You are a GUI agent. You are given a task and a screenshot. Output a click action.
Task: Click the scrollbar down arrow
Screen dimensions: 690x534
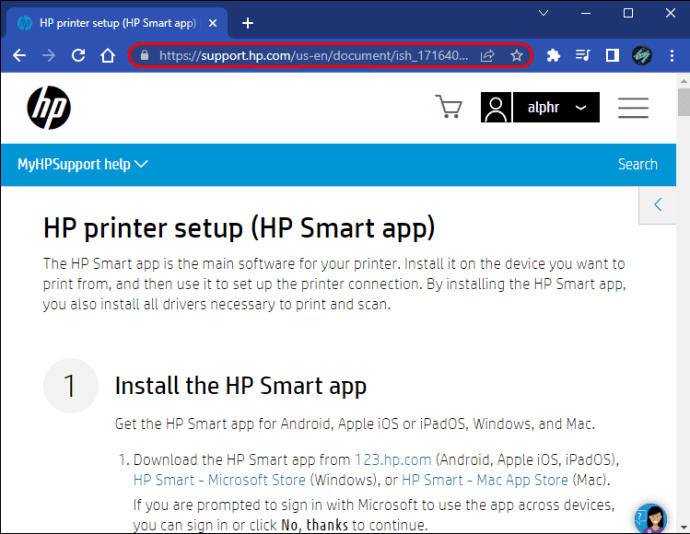(683, 527)
